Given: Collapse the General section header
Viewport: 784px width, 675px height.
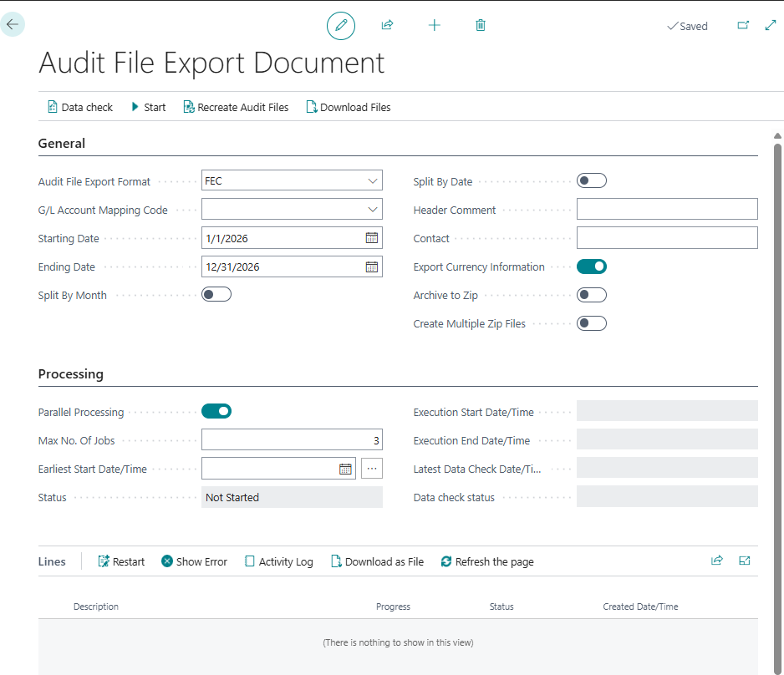Looking at the screenshot, I should pyautogui.click(x=62, y=144).
